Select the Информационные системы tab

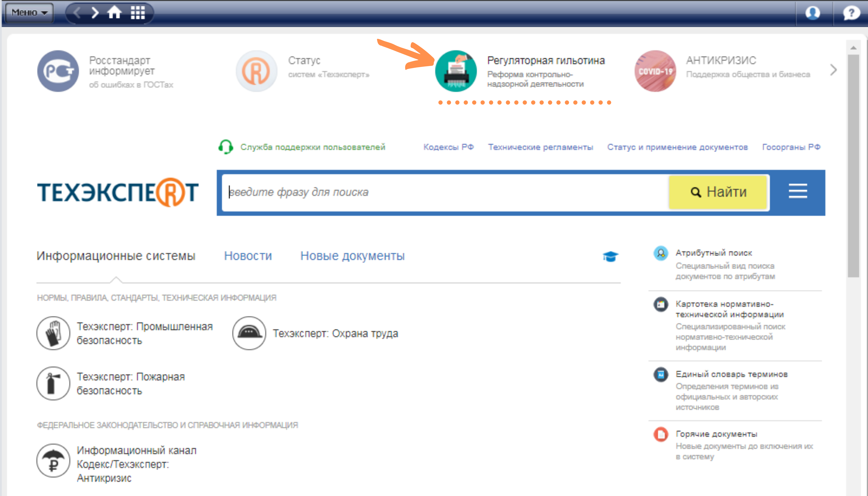(116, 256)
